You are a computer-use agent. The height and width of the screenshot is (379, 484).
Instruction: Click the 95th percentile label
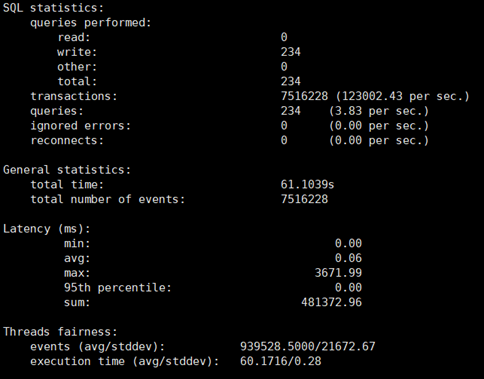pyautogui.click(x=118, y=288)
